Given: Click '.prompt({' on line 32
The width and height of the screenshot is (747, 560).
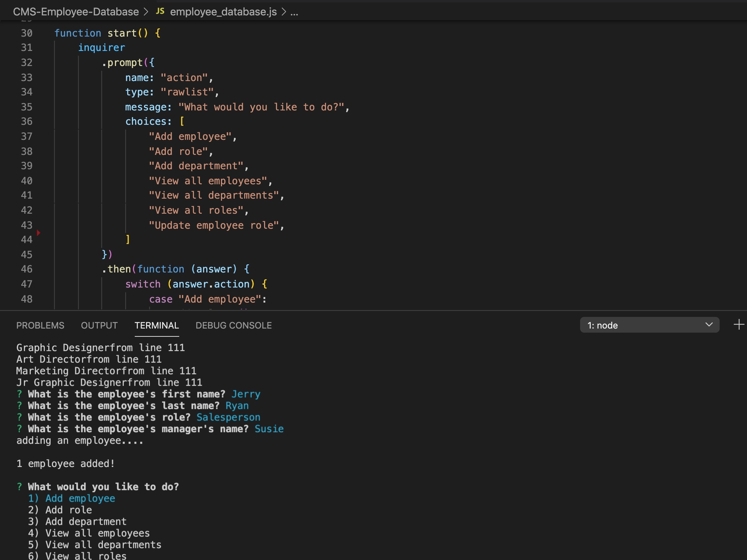Looking at the screenshot, I should (x=128, y=63).
